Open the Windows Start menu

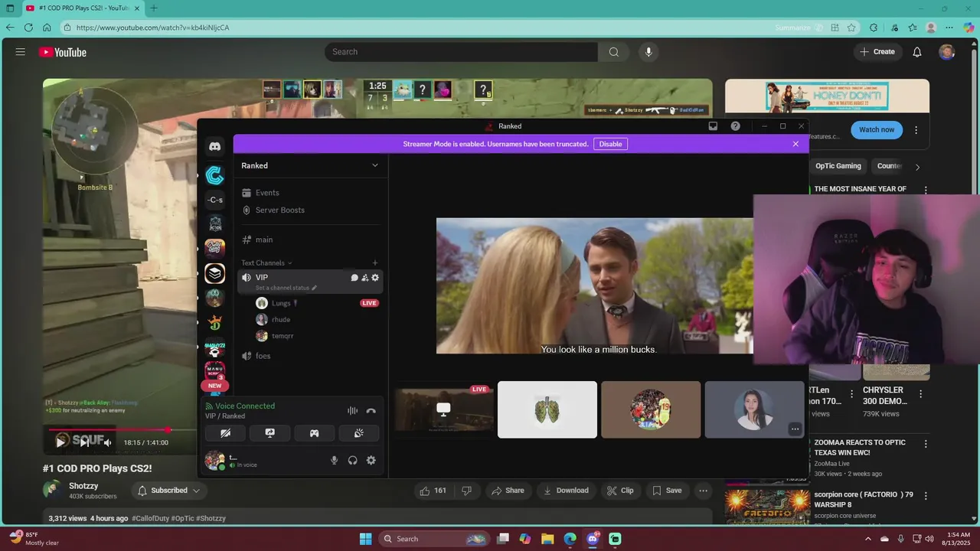coord(365,539)
